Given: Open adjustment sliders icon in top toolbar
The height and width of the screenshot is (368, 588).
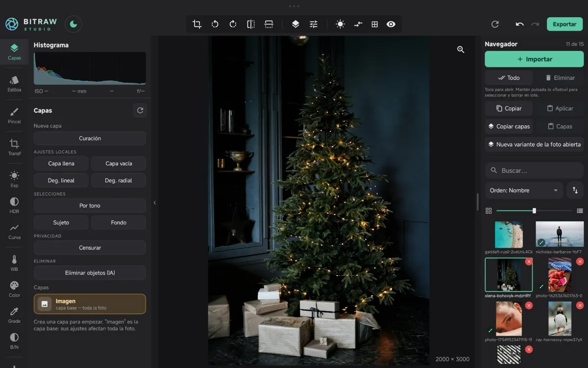Looking at the screenshot, I should pos(314,24).
